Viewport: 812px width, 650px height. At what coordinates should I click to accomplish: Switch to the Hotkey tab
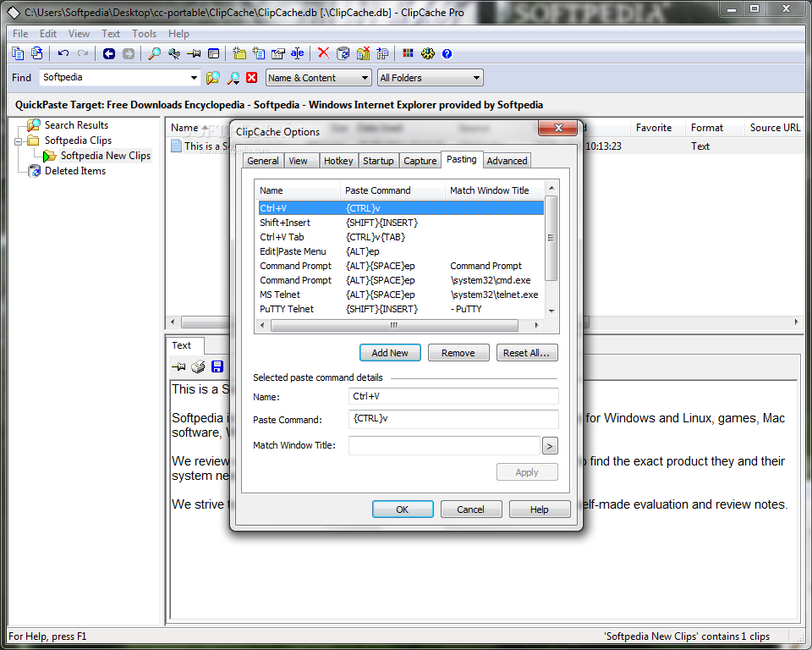(338, 161)
